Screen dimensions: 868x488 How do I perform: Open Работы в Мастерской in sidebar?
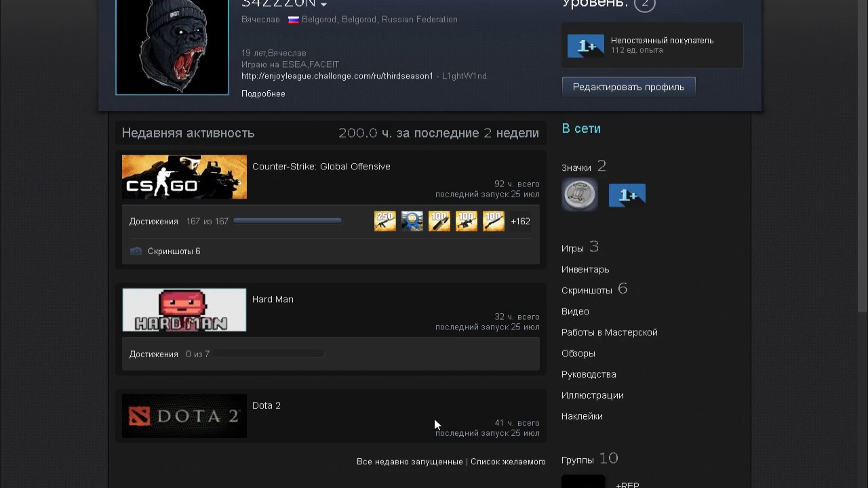tap(610, 332)
